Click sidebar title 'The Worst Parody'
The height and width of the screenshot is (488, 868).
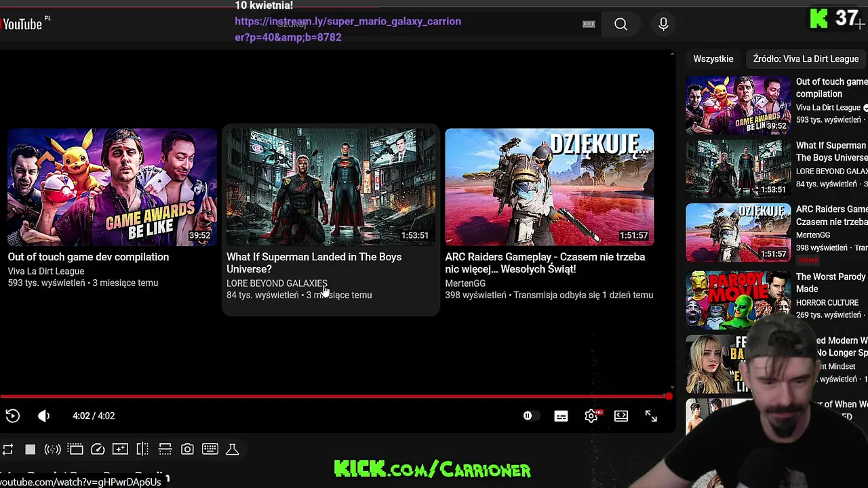831,283
